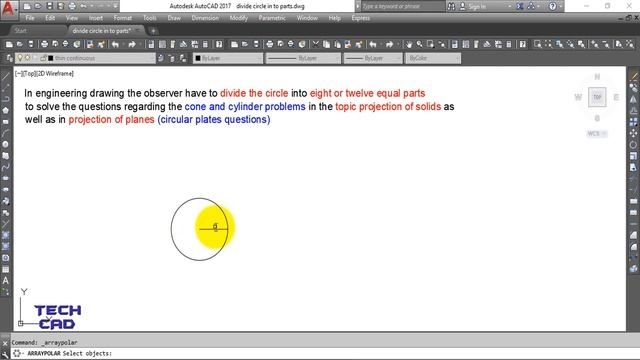Click the Help question mark in title bar

552,7
